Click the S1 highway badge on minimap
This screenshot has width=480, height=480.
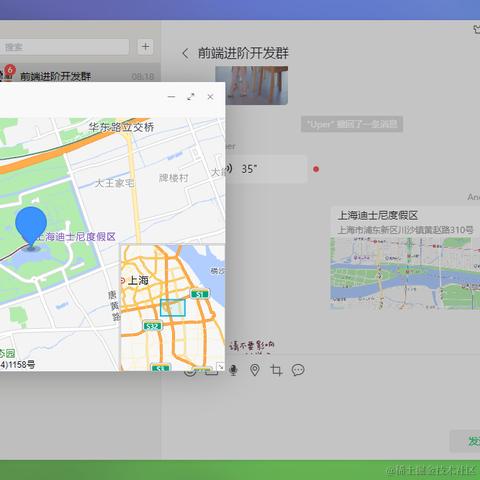point(200,294)
